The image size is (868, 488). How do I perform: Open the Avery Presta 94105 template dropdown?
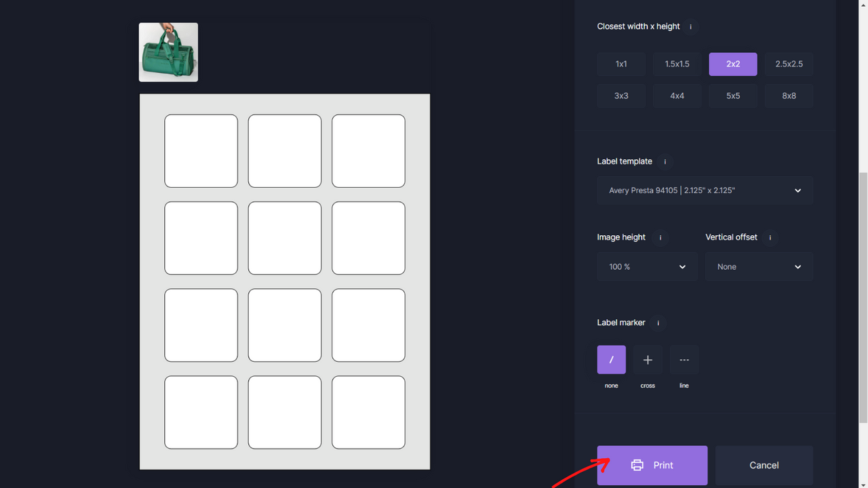coord(705,190)
